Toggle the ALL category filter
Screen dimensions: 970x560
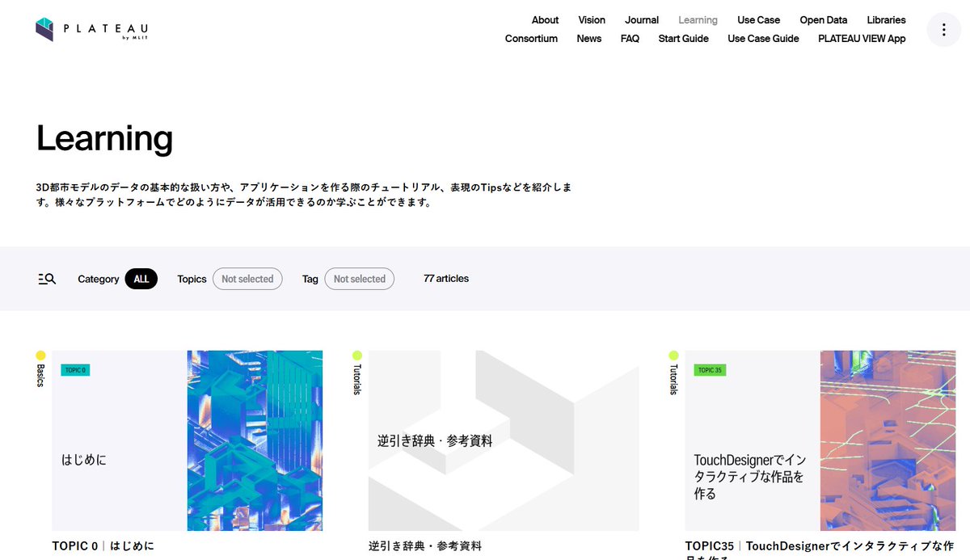(141, 278)
